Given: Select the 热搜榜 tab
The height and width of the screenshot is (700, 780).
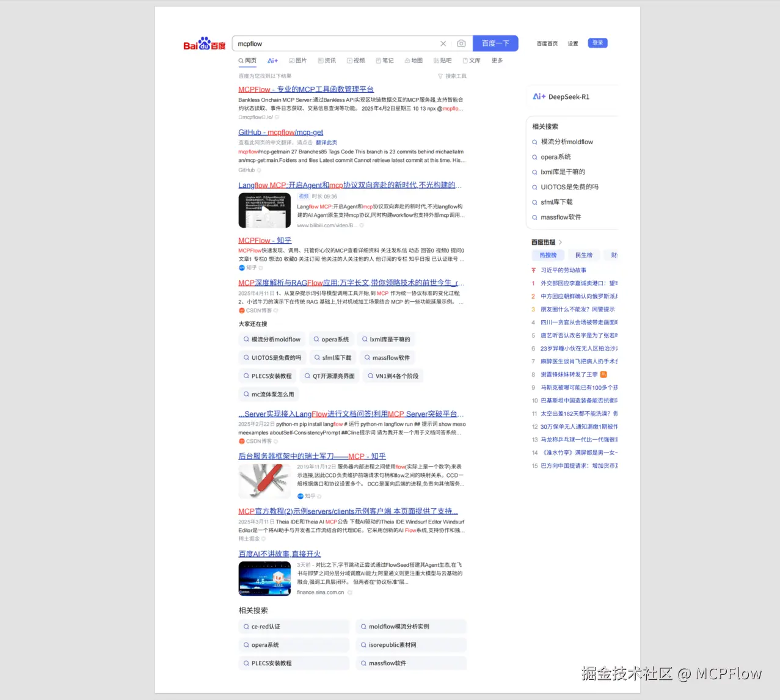Looking at the screenshot, I should [x=548, y=255].
